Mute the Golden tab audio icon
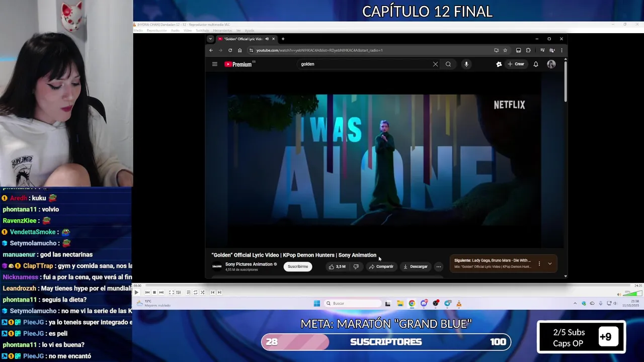Viewport: 644px width, 362px height. [267, 39]
